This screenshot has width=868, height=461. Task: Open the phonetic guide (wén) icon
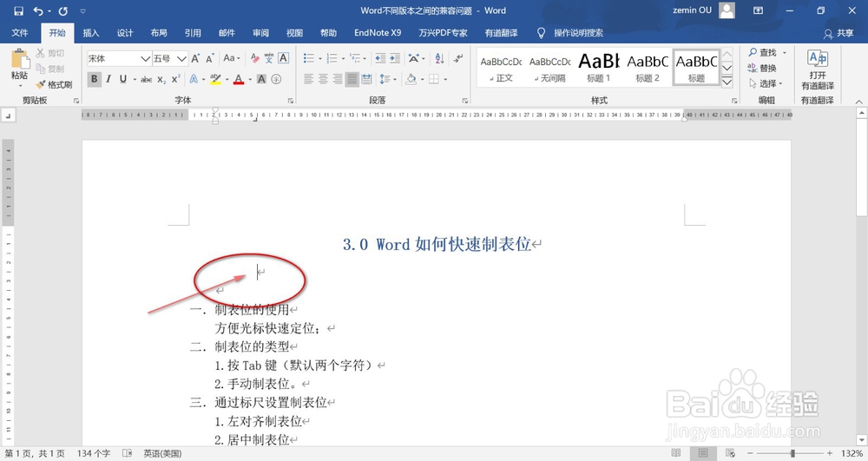coord(269,58)
